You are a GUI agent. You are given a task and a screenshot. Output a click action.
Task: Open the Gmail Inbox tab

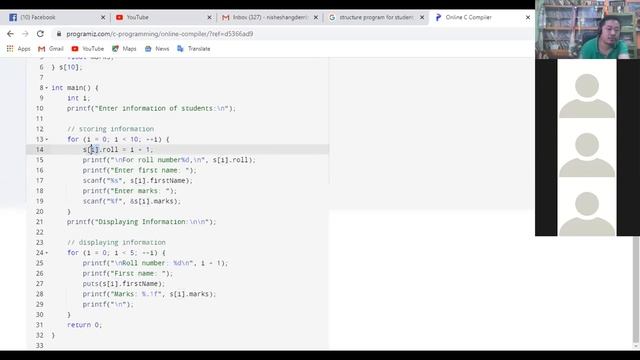[x=269, y=18]
